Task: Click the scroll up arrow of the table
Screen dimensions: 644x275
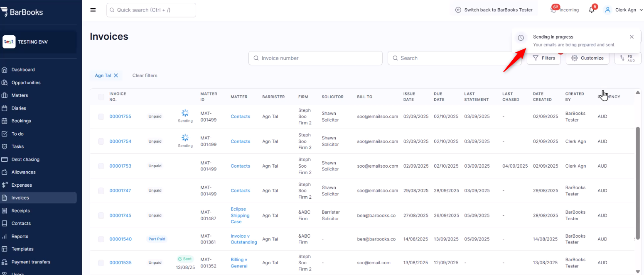Action: (638, 92)
